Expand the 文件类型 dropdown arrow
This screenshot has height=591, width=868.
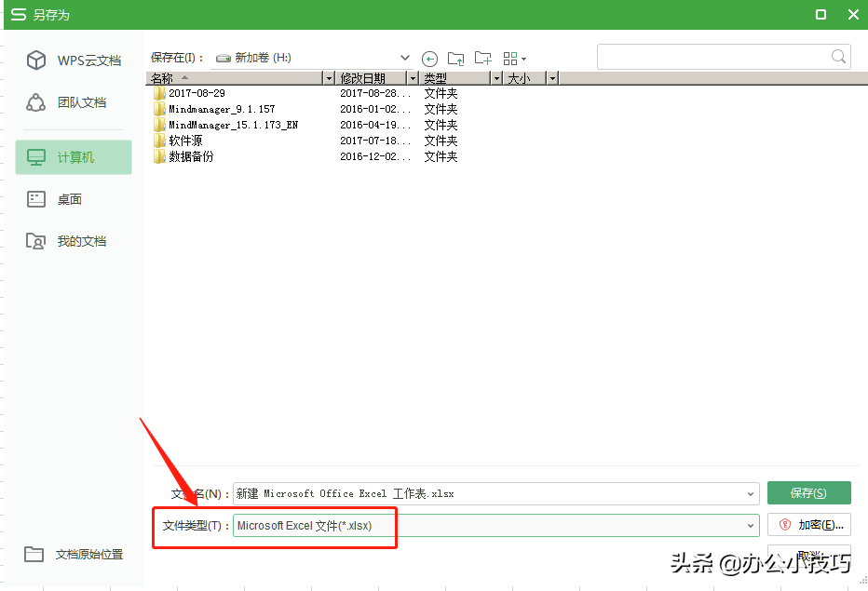click(751, 525)
